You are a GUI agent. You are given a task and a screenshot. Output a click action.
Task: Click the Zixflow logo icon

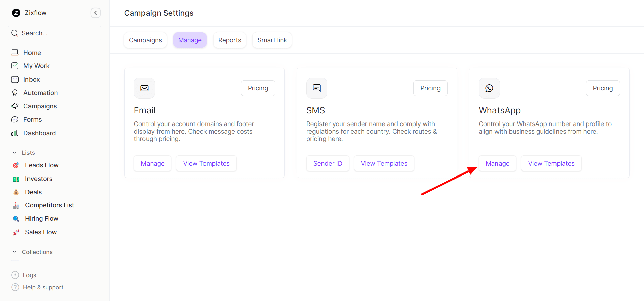[x=16, y=13]
